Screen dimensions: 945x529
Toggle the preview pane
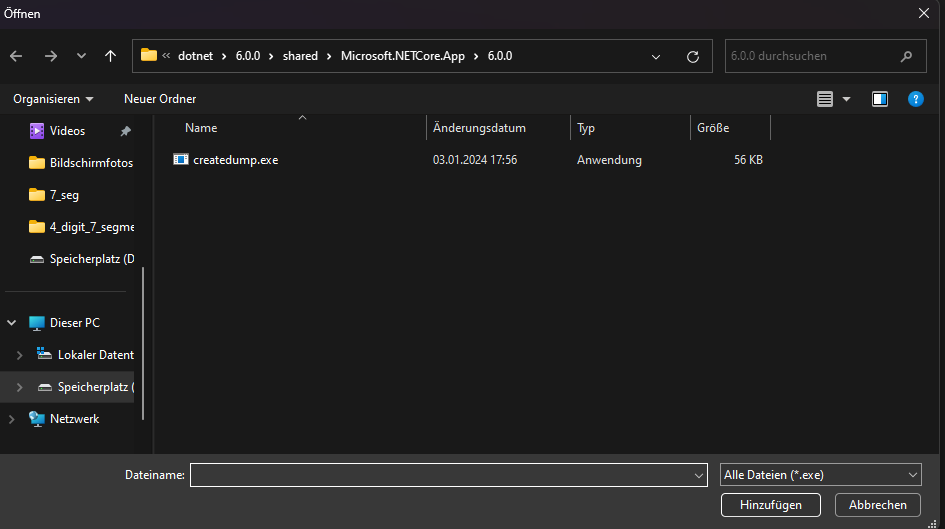(880, 99)
